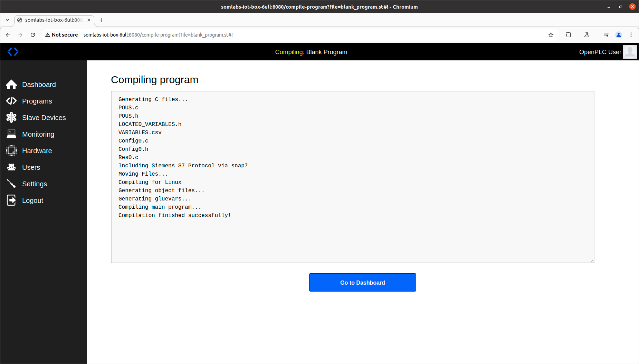This screenshot has height=364, width=639.
Task: Click the Programs code-bracket icon
Action: [x=11, y=101]
